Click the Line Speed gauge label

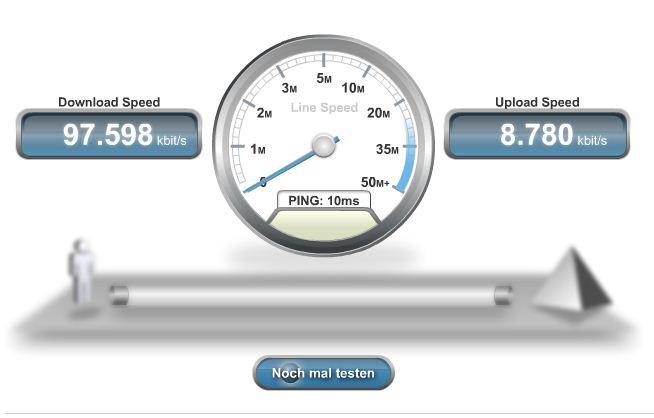(324, 108)
